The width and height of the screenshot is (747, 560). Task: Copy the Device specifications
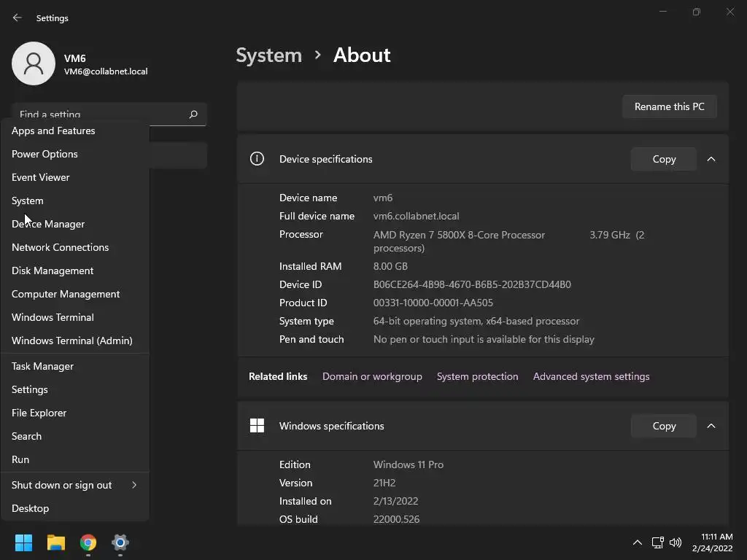point(664,159)
